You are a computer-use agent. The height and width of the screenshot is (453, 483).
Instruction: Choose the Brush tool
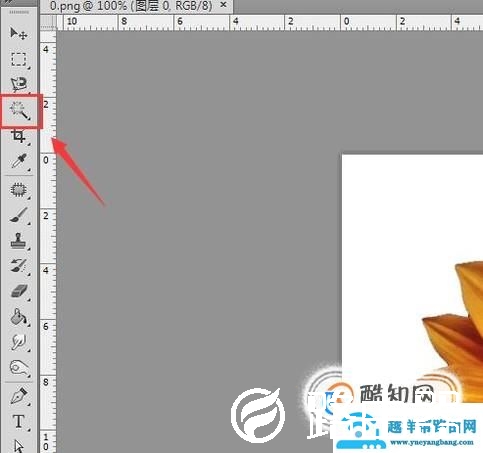[x=19, y=215]
